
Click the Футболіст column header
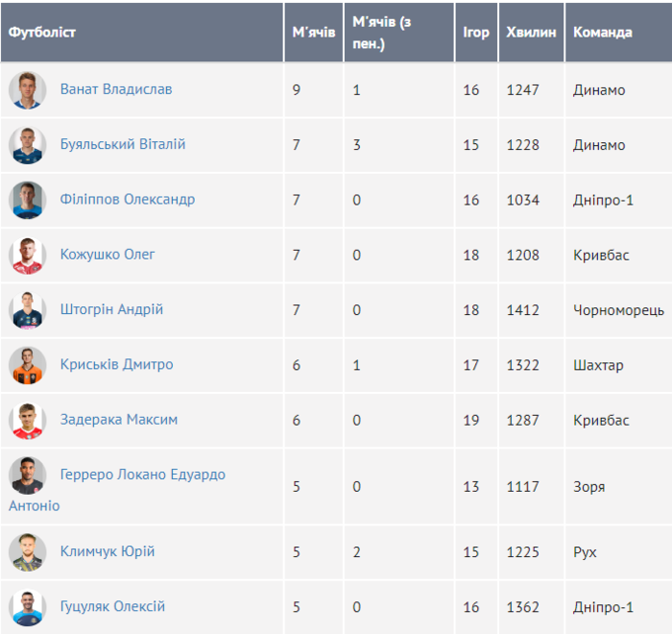42,32
